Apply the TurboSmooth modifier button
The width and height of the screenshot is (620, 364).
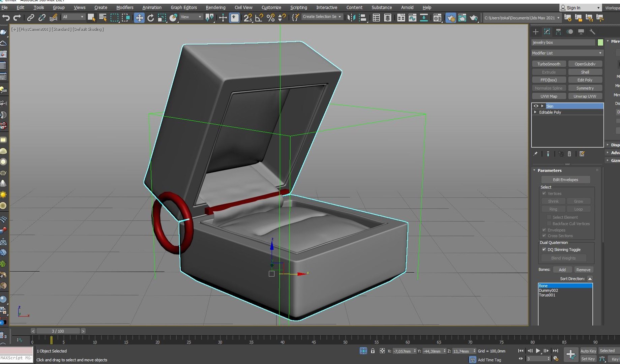(x=549, y=64)
